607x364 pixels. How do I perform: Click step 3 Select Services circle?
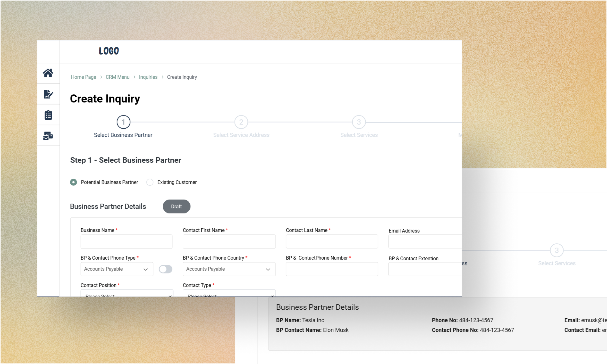point(359,122)
